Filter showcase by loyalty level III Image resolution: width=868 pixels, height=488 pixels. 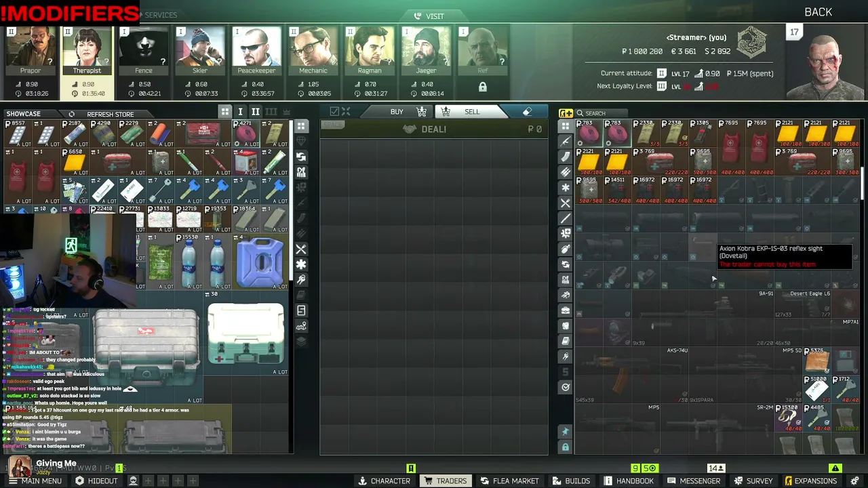[x=271, y=112]
